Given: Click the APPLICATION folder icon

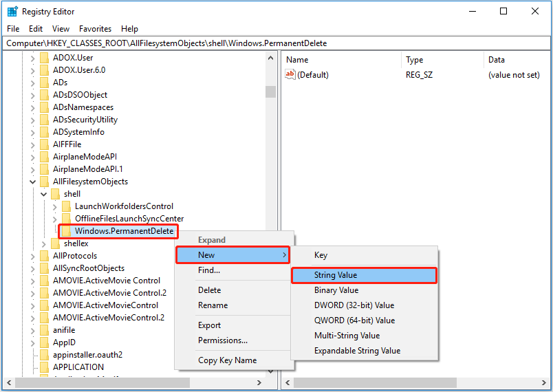Looking at the screenshot, I should 44,367.
